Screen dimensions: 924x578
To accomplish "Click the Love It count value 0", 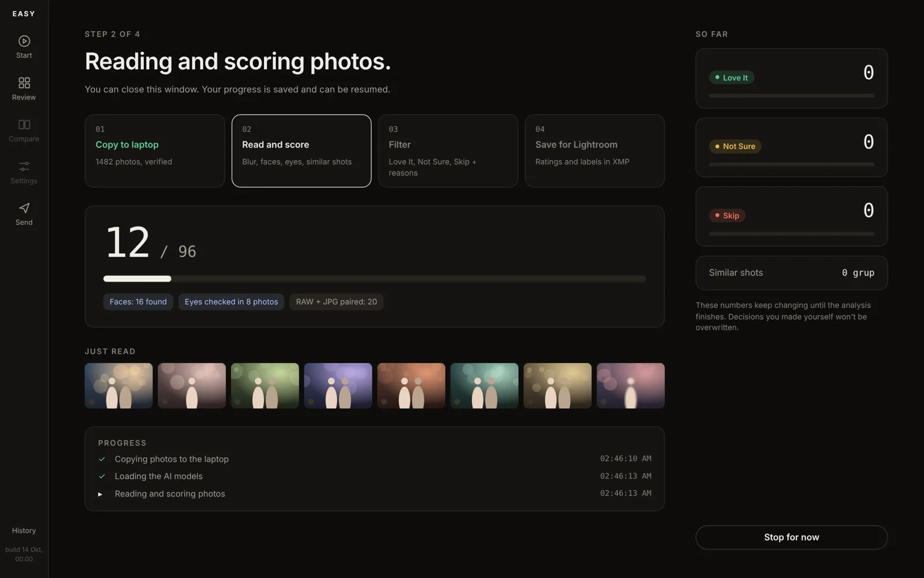I will [869, 72].
